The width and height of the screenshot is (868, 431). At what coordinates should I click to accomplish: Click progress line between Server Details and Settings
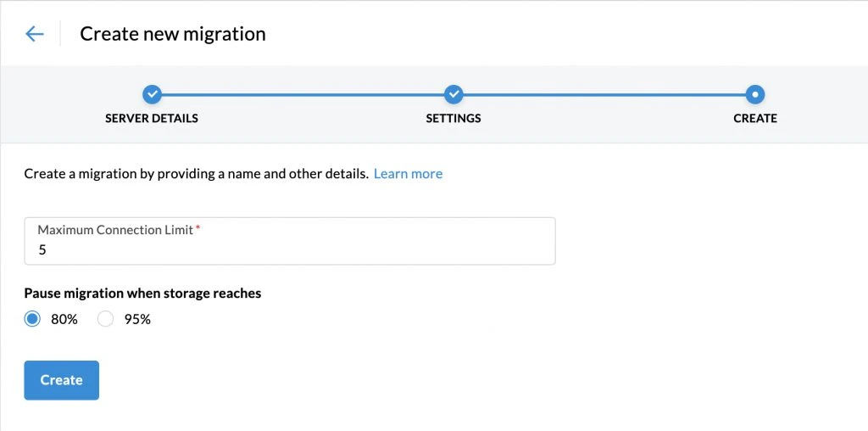[303, 94]
